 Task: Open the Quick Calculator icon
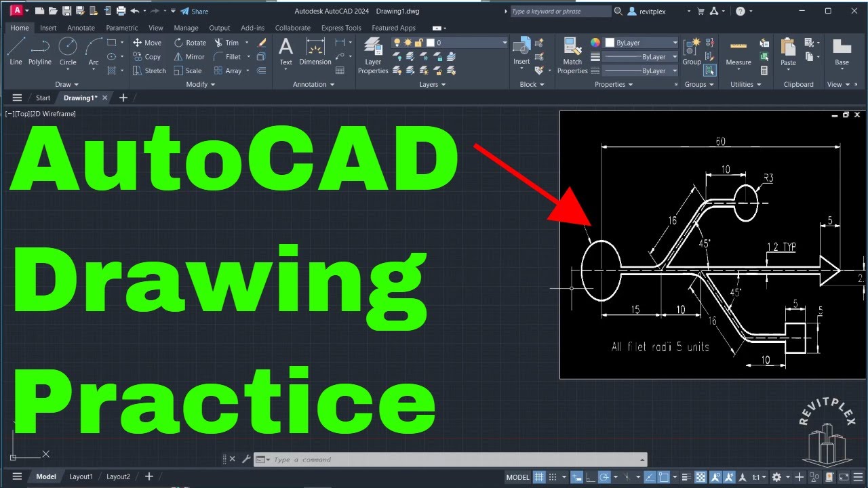tap(764, 70)
